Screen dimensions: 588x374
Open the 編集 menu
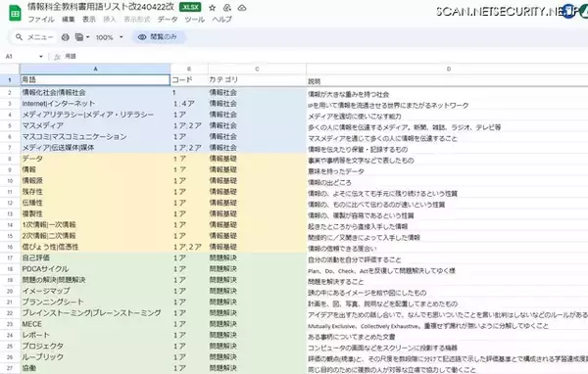69,20
